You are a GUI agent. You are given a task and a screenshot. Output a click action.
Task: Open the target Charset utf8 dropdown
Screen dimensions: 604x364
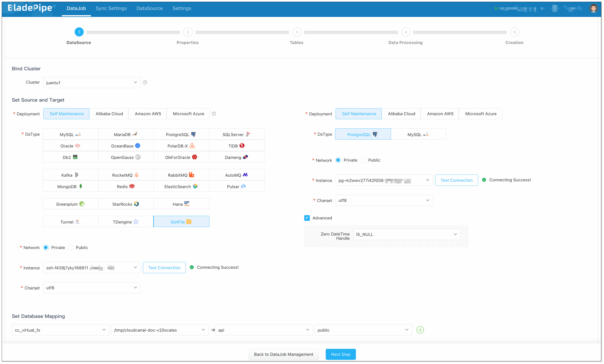tap(384, 200)
